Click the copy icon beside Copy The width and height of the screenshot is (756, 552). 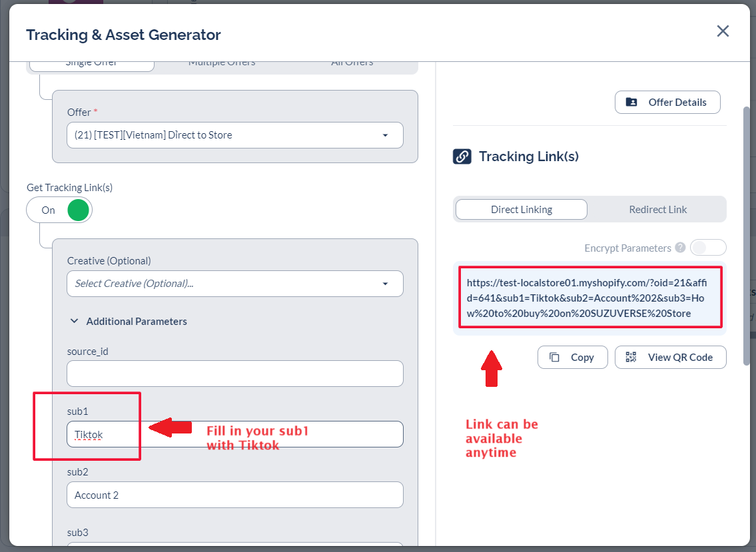click(554, 358)
